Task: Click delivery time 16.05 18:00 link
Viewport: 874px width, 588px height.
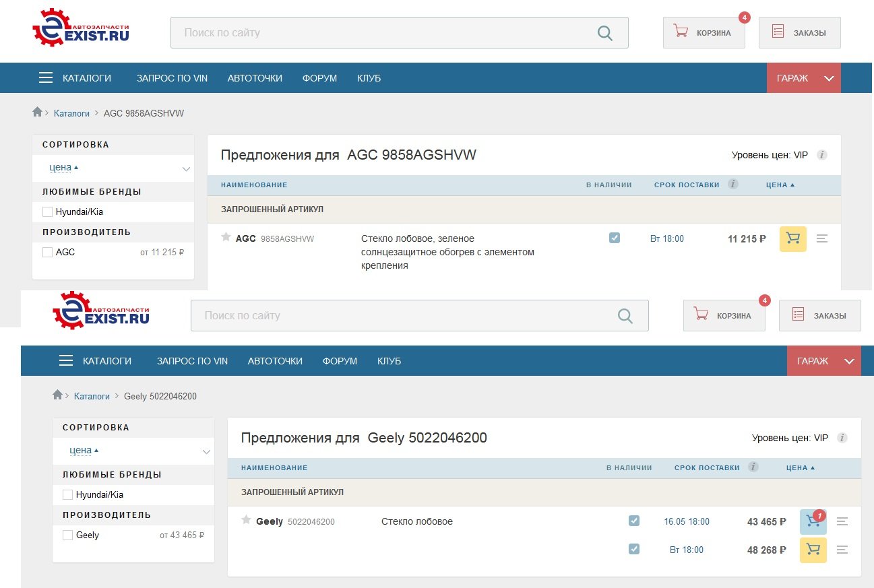Action: pos(687,521)
